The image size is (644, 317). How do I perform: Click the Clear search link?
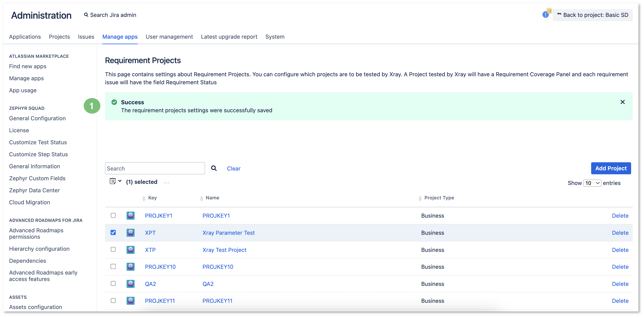tap(233, 168)
